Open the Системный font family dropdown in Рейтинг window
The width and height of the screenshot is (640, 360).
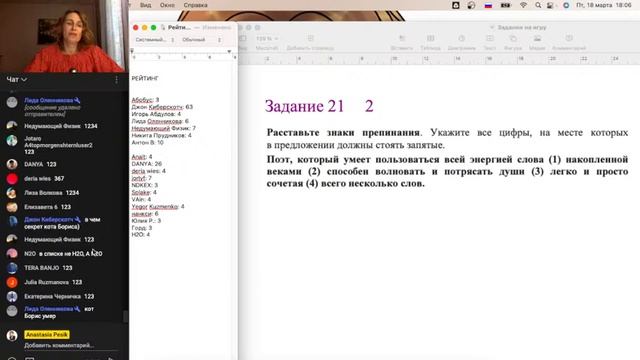[155, 40]
